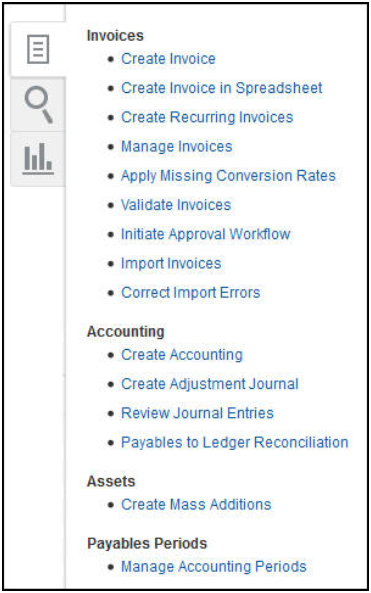Choose Apply Missing Conversion Rates
The image size is (371, 593).
coord(228,175)
